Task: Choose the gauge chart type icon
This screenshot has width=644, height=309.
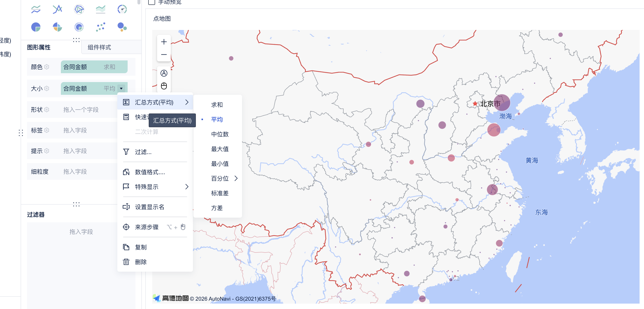Action: pyautogui.click(x=122, y=10)
